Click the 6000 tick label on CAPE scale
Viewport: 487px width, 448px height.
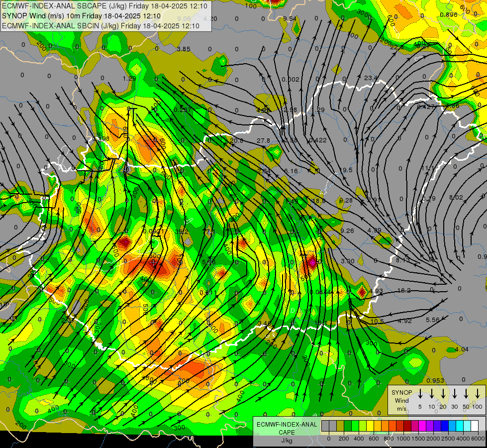click(x=478, y=439)
